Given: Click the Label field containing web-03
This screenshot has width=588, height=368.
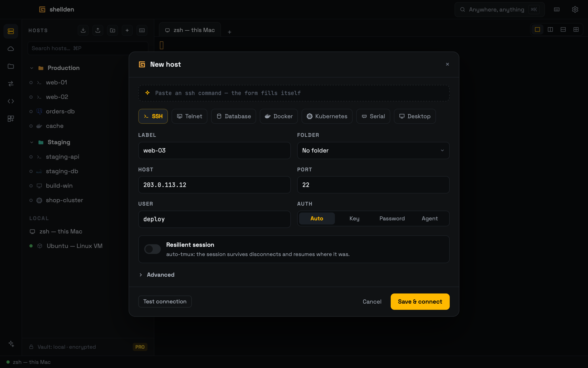Looking at the screenshot, I should point(214,150).
